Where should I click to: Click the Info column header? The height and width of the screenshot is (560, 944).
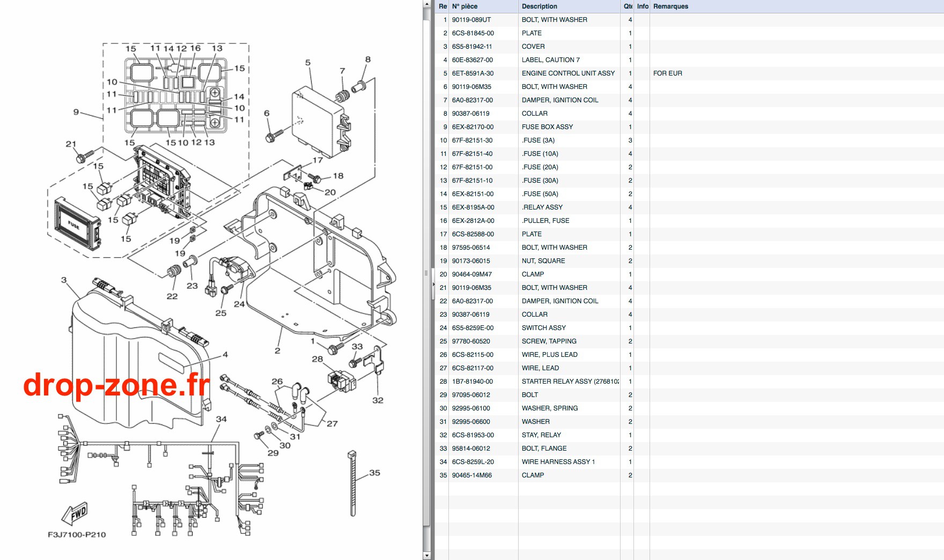642,6
